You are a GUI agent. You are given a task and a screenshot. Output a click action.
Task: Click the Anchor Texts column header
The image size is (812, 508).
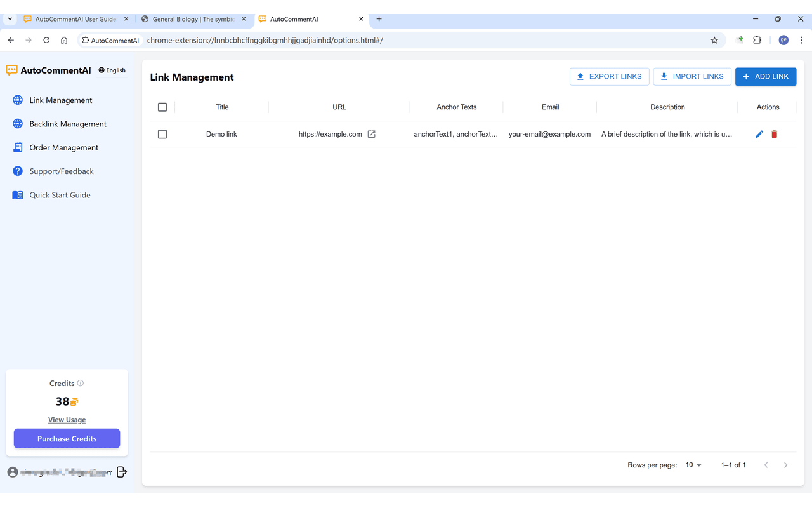(x=457, y=107)
